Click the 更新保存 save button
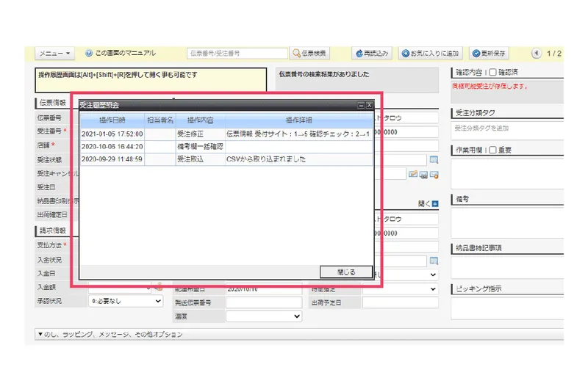Image resolution: width=588 pixels, height=392 pixels. tap(489, 53)
